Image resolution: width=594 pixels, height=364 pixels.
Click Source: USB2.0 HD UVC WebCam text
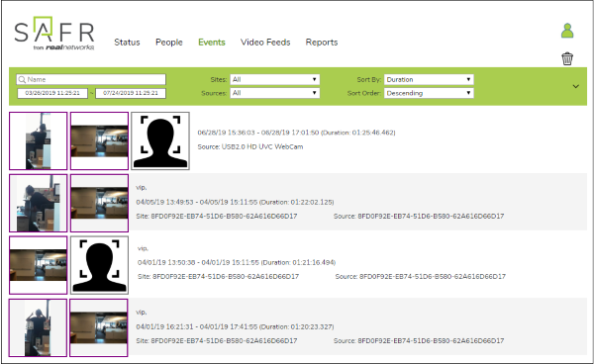[x=250, y=146]
